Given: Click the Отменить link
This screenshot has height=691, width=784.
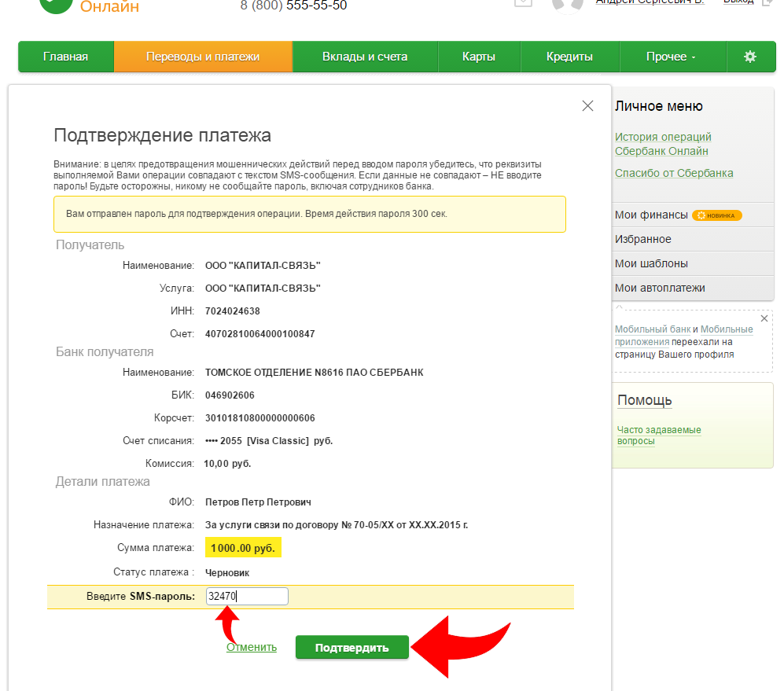Looking at the screenshot, I should click(252, 647).
